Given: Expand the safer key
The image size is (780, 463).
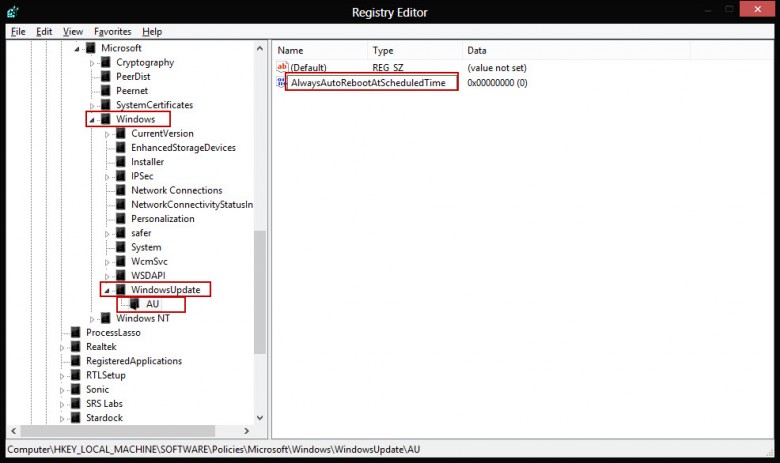Looking at the screenshot, I should [107, 234].
